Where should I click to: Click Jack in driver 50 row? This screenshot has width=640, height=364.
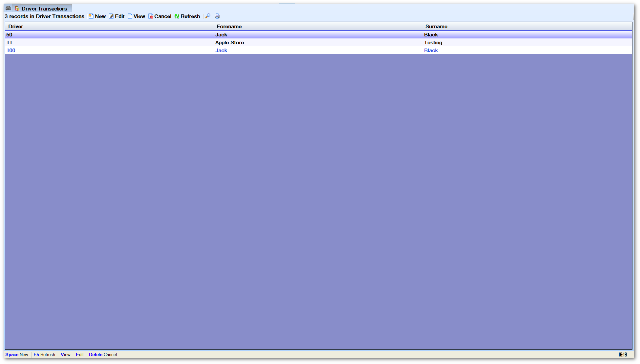point(221,35)
